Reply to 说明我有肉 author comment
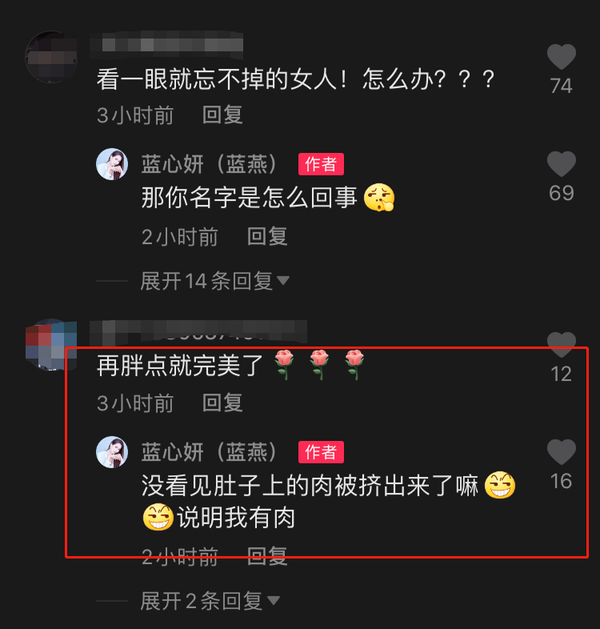 tap(267, 556)
